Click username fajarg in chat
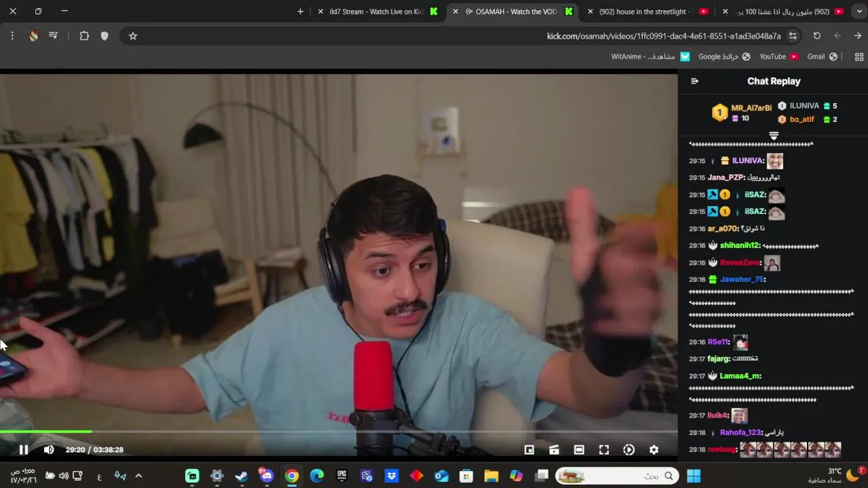868x488 pixels. coord(719,359)
